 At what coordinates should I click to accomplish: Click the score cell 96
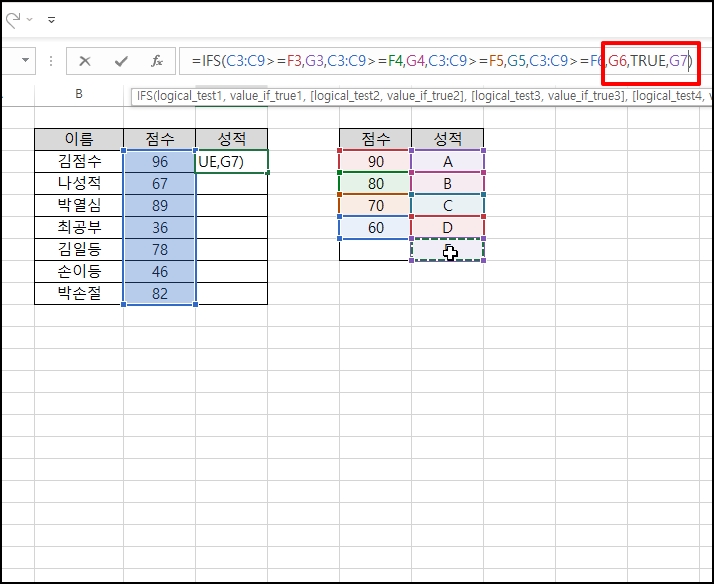pyautogui.click(x=160, y=162)
